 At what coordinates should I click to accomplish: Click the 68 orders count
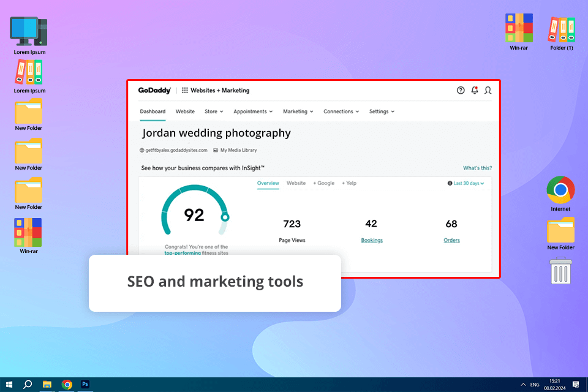click(451, 224)
